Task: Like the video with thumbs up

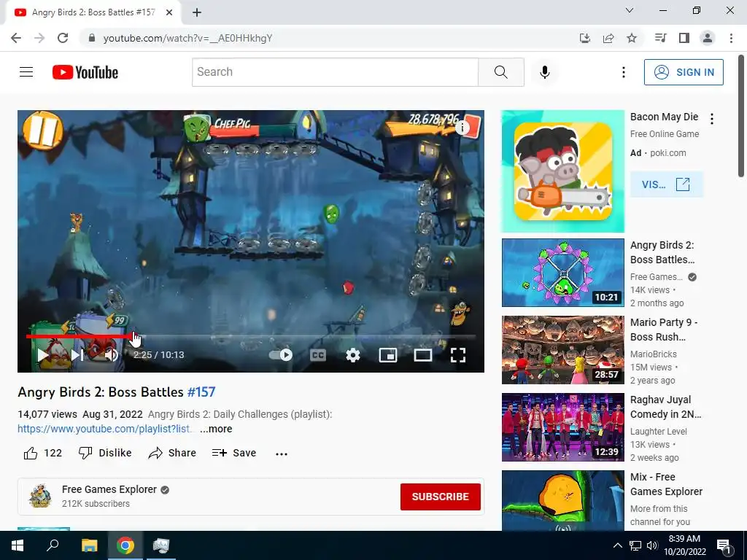Action: coord(43,453)
